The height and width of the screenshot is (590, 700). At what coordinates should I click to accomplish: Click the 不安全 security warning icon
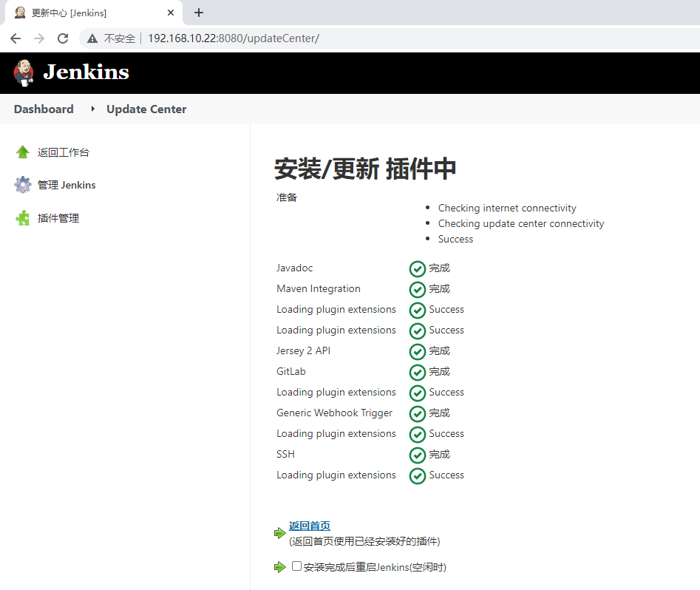pos(92,39)
